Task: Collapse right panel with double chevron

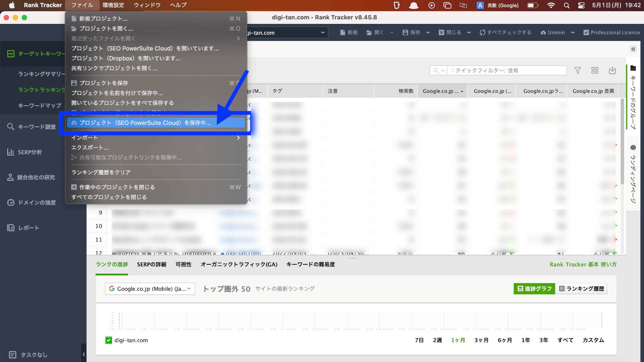Action: pyautogui.click(x=633, y=49)
